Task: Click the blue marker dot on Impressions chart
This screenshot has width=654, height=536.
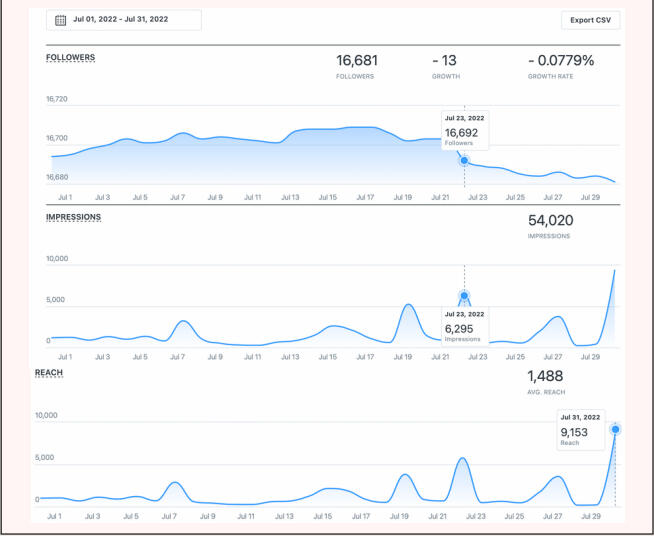Action: pos(464,296)
